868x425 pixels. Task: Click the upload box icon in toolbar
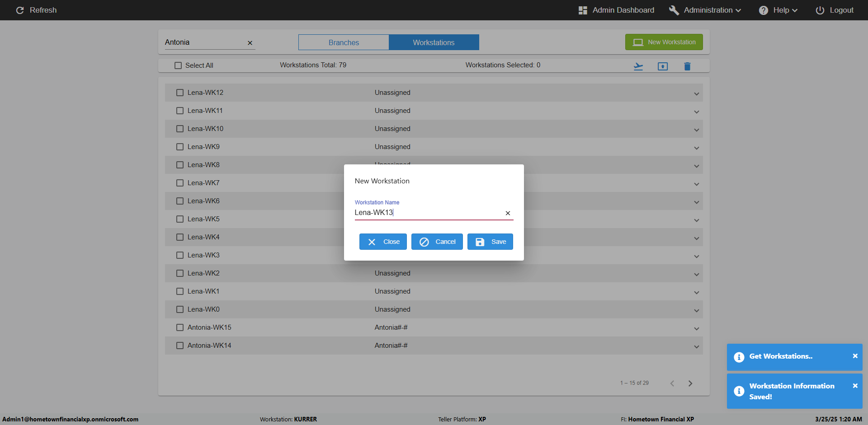[x=663, y=66]
